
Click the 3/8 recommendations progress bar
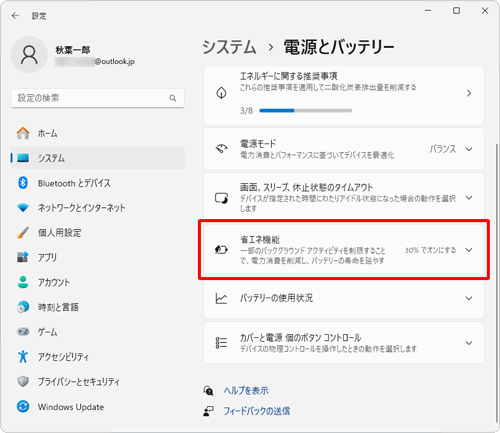pyautogui.click(x=306, y=110)
